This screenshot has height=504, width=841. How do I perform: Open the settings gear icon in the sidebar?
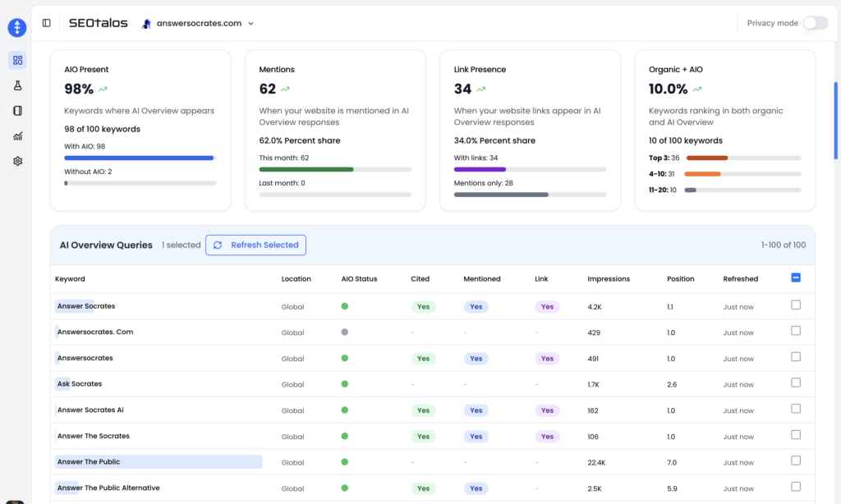(17, 161)
